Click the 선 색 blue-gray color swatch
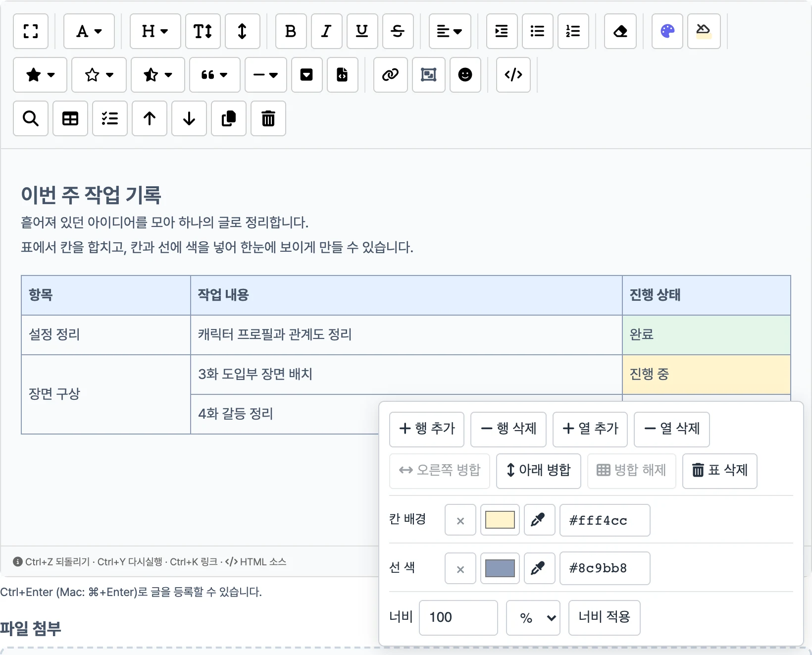The width and height of the screenshot is (812, 655). pyautogui.click(x=500, y=568)
